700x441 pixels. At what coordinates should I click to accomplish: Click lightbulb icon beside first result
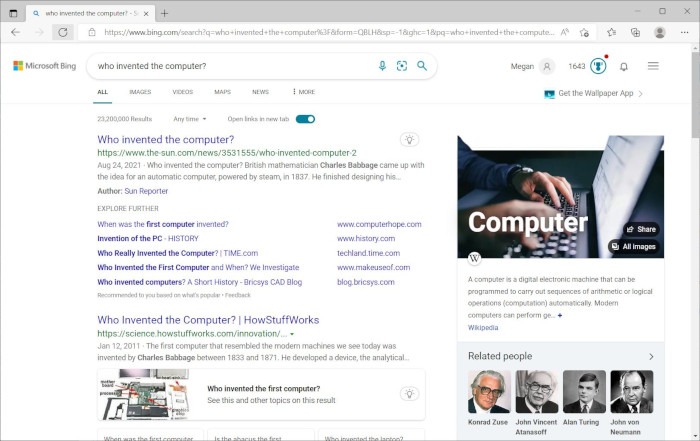point(409,140)
